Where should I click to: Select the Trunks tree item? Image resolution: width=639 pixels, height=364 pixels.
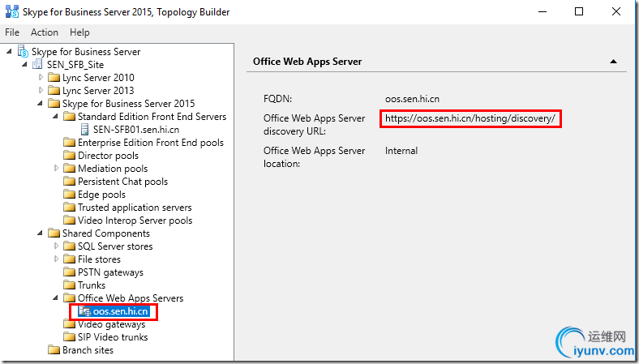pyautogui.click(x=92, y=285)
